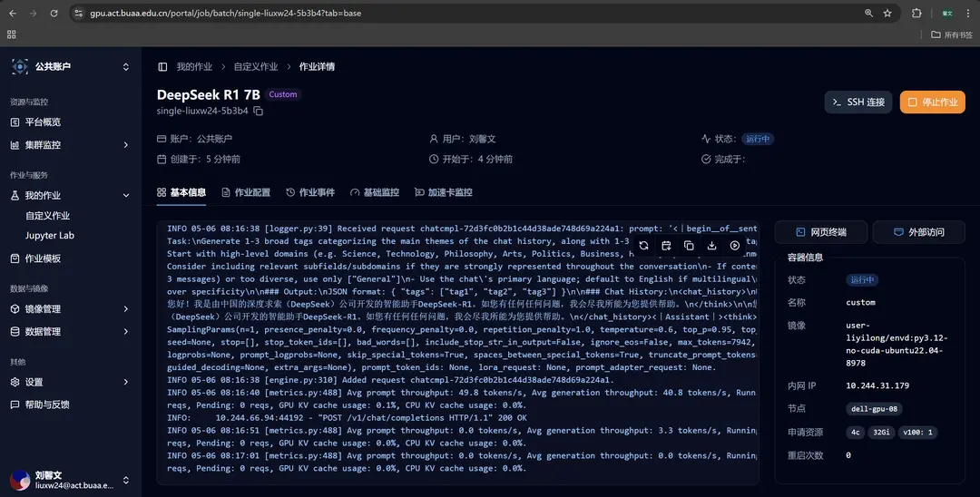Screen dimensions: 980x497
Task: Open the browser zoom magnifier icon
Action: (x=868, y=13)
